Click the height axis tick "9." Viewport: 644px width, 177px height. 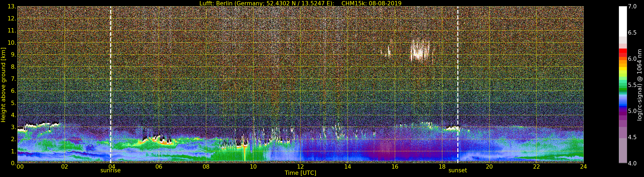13,55
